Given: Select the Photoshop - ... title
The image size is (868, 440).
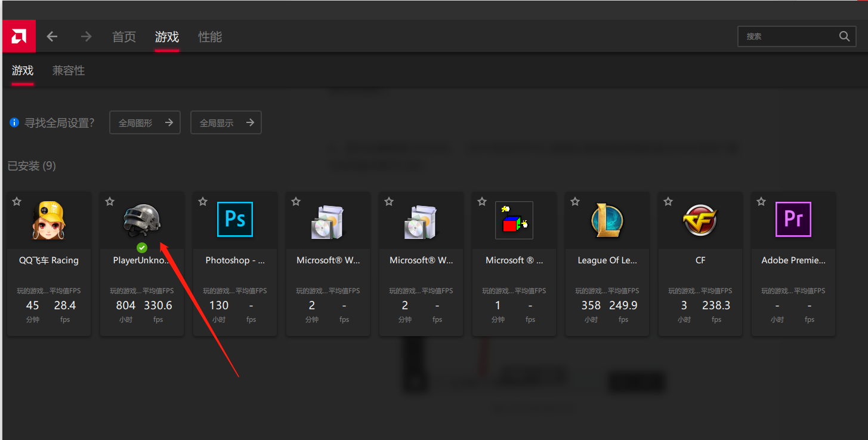Looking at the screenshot, I should (x=235, y=260).
